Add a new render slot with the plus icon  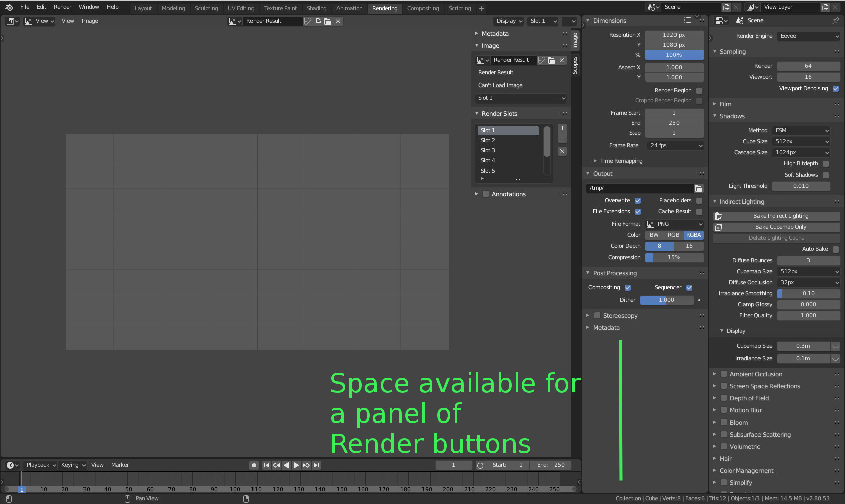[562, 128]
